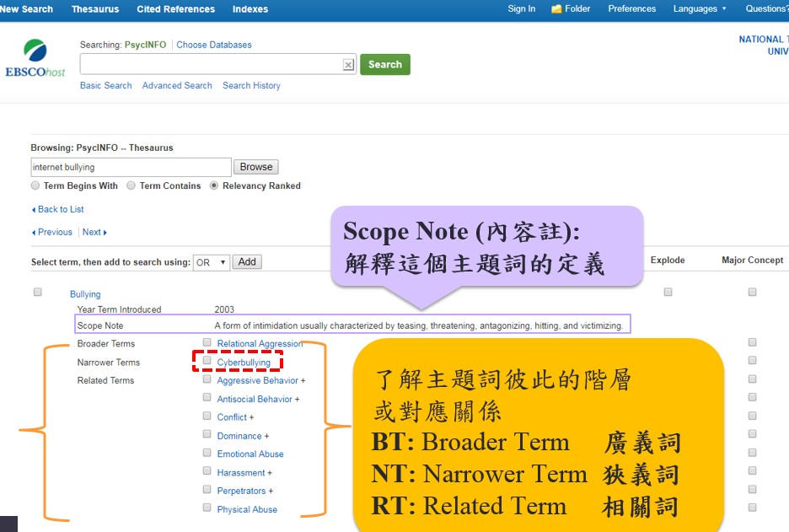789x532 pixels.
Task: Open the Emotional Abuse term link
Action: pyautogui.click(x=250, y=454)
